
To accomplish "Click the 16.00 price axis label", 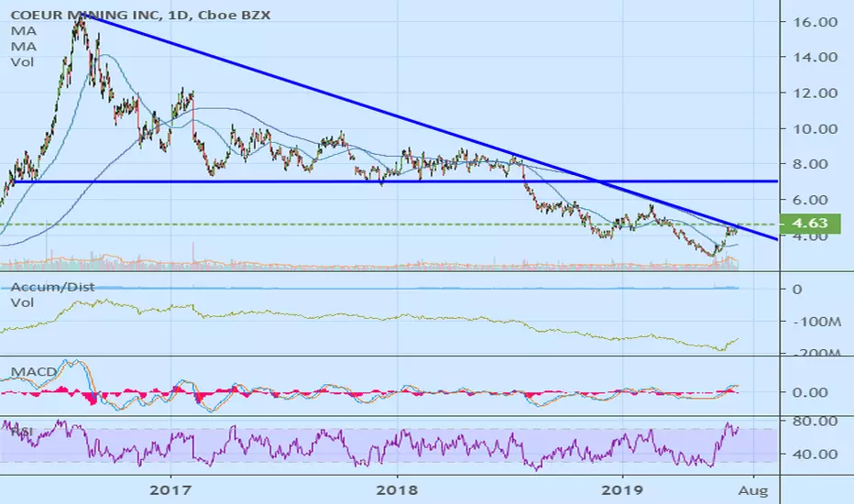I will point(816,22).
